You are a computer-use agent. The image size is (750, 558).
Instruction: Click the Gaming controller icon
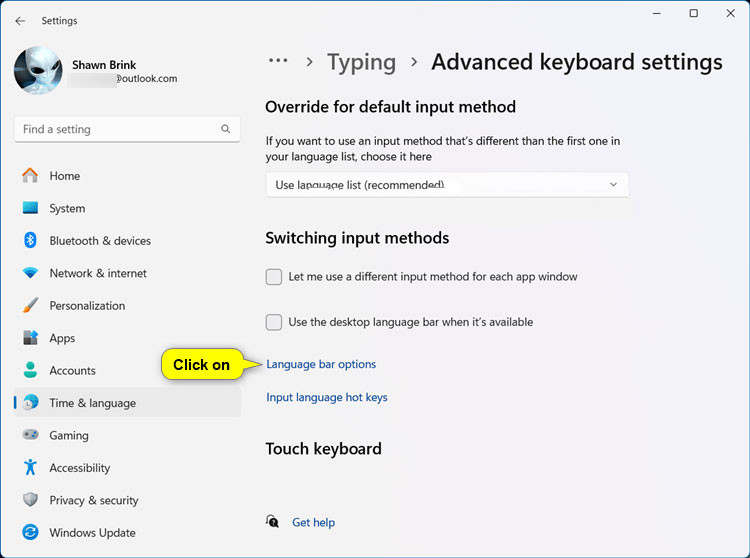point(30,435)
